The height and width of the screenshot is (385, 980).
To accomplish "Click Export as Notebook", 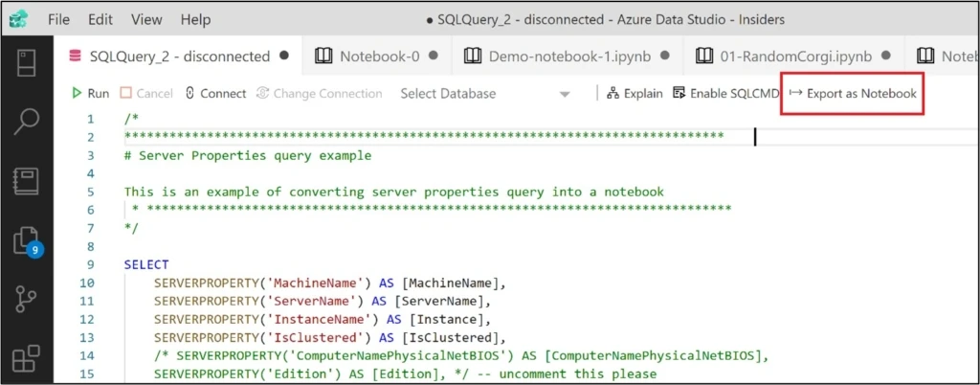I will pyautogui.click(x=852, y=94).
